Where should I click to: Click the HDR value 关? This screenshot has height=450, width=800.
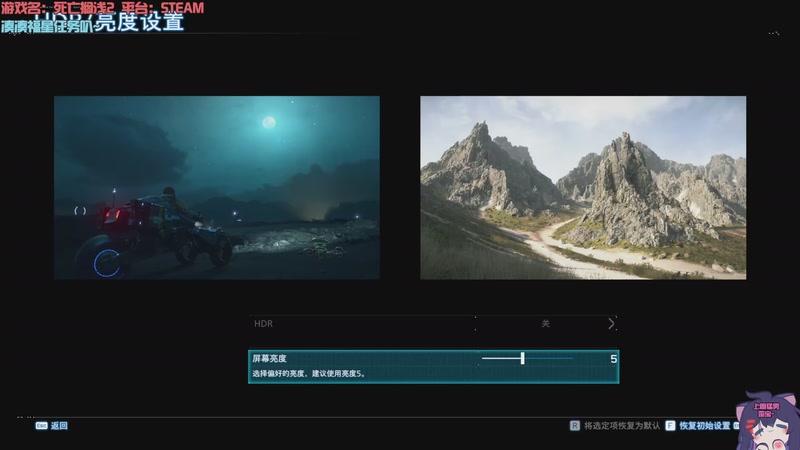(545, 323)
